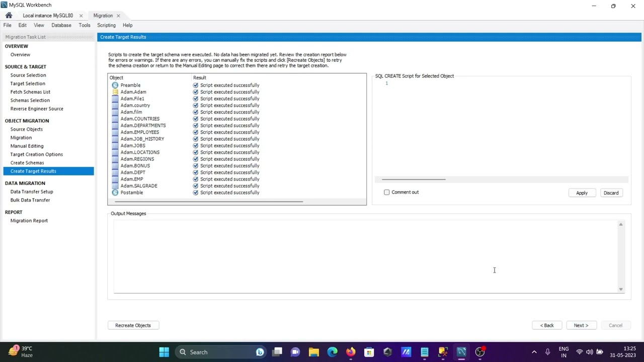Select Source Selection task
Image resolution: width=644 pixels, height=362 pixels.
(x=28, y=75)
